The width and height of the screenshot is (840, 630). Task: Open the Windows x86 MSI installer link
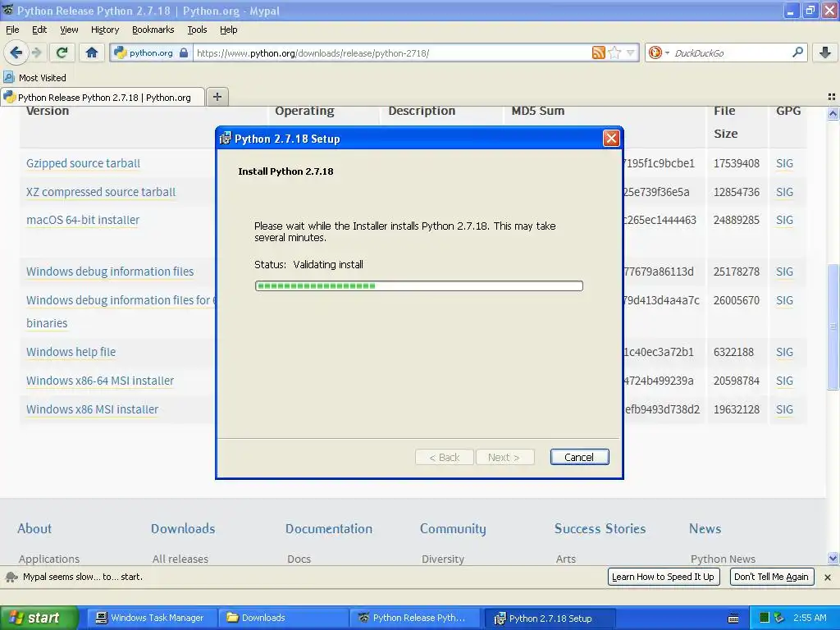pyautogui.click(x=92, y=409)
